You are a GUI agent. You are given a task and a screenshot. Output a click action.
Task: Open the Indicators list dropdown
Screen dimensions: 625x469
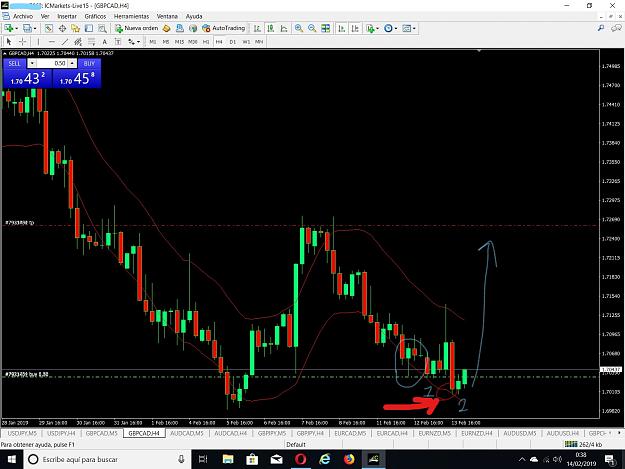(x=372, y=28)
